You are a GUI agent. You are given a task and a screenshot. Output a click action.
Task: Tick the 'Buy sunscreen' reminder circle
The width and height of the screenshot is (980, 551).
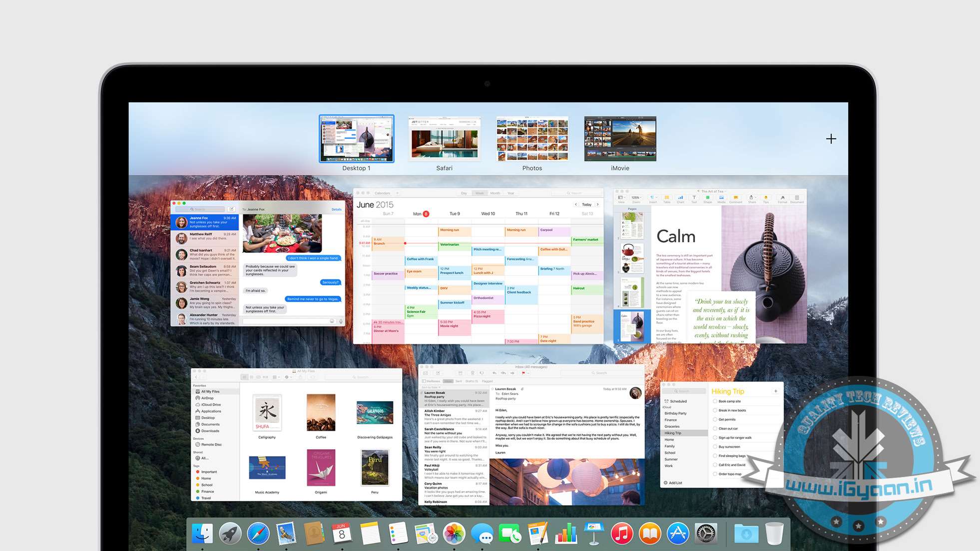(715, 447)
